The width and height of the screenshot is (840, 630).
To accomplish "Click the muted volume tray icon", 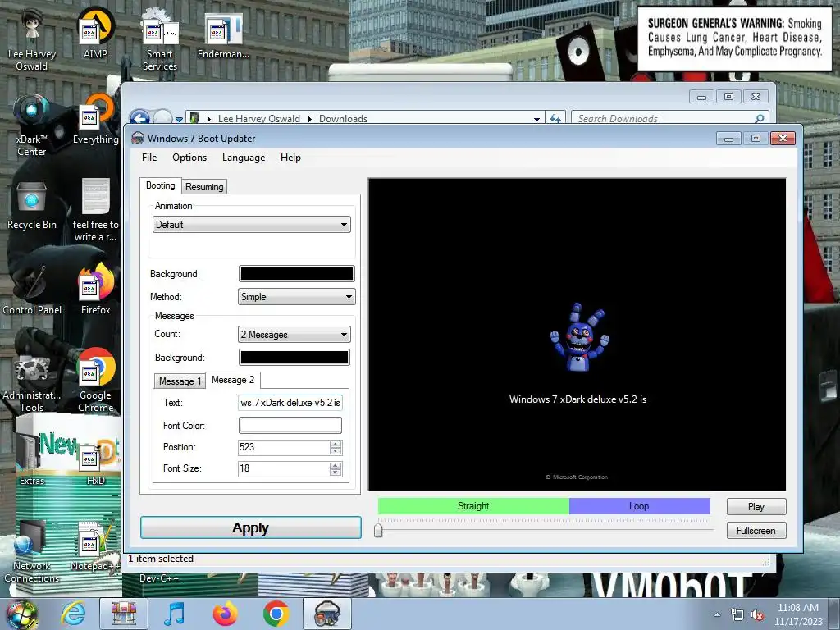I will pyautogui.click(x=757, y=615).
